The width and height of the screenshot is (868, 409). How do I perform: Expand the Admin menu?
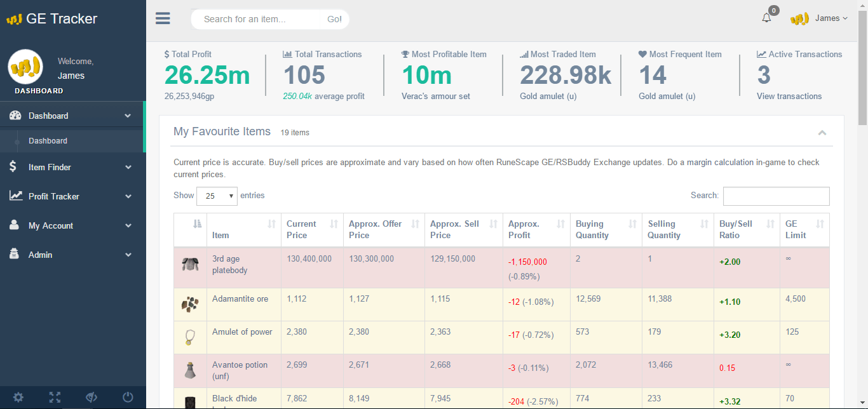[x=72, y=255]
